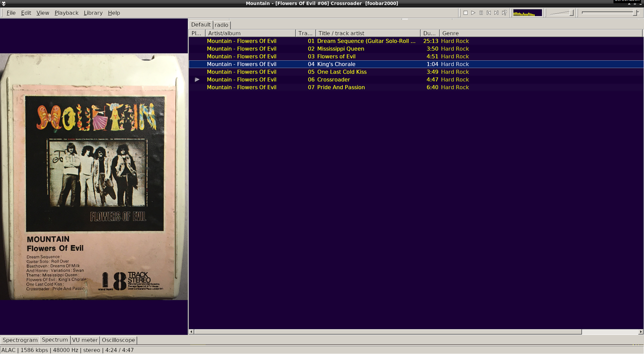Select track 04 King's Chorale
This screenshot has width=644, height=354.
[416, 64]
